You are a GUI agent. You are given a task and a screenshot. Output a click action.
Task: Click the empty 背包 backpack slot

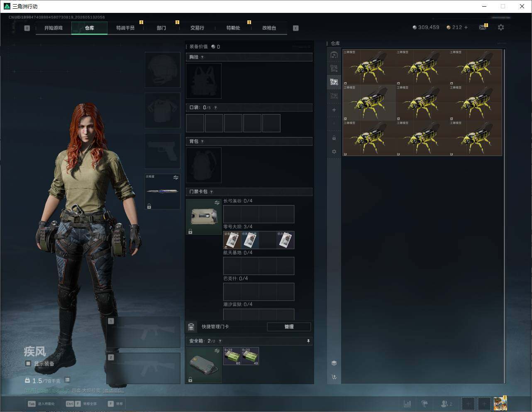pos(204,165)
